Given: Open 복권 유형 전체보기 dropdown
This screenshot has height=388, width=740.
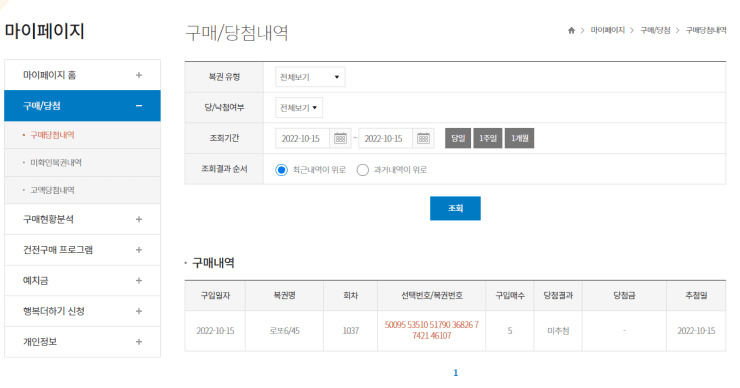Looking at the screenshot, I should [310, 77].
